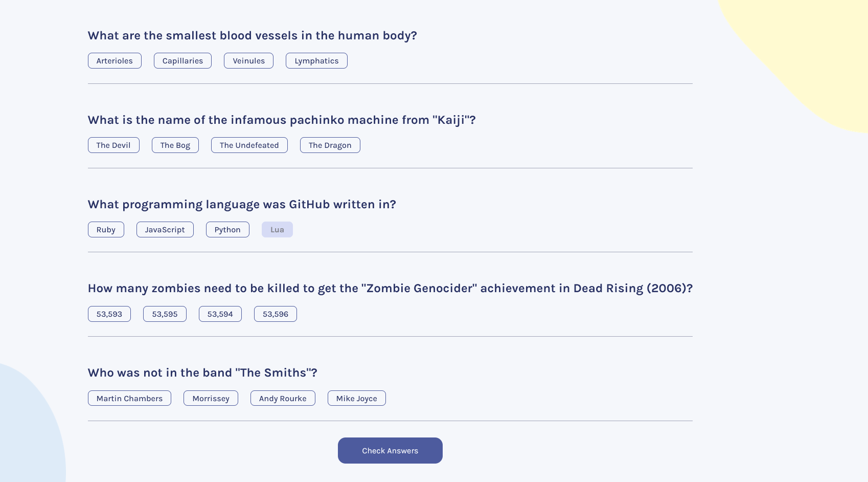Click the Zombie Genocider achievement question
This screenshot has width=868, height=482.
tap(390, 289)
